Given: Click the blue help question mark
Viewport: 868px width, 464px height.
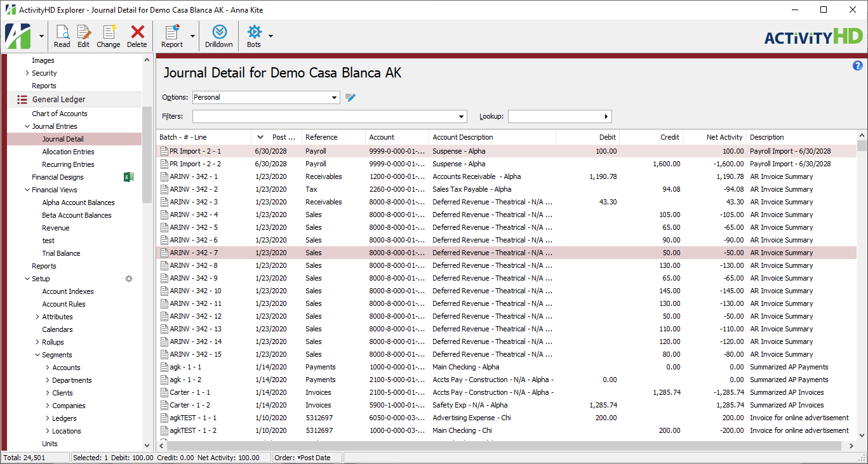Looking at the screenshot, I should (x=858, y=65).
